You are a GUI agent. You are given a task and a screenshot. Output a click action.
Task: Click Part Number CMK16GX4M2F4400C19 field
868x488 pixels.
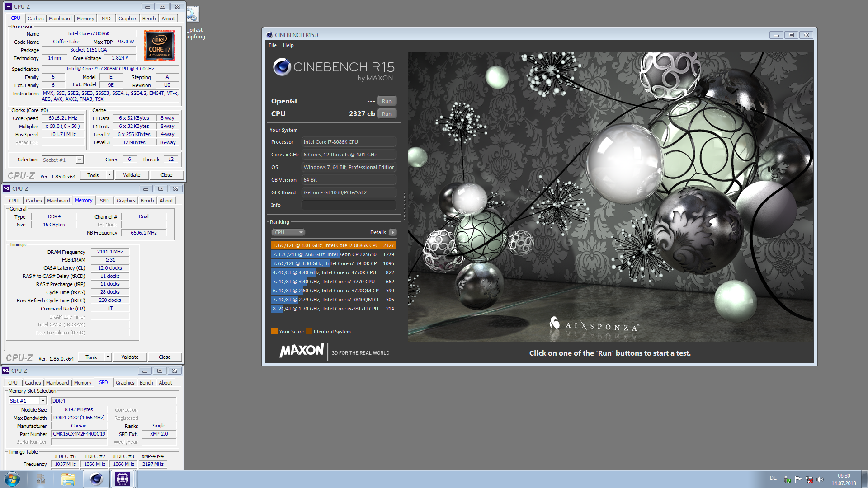79,434
